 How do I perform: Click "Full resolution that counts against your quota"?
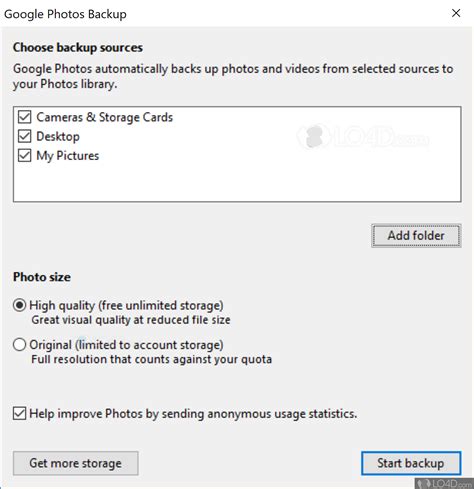tap(151, 359)
